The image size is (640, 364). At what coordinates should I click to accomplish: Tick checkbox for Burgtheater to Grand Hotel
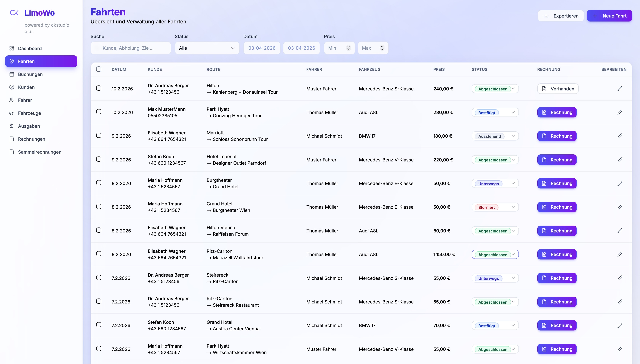coord(99,183)
